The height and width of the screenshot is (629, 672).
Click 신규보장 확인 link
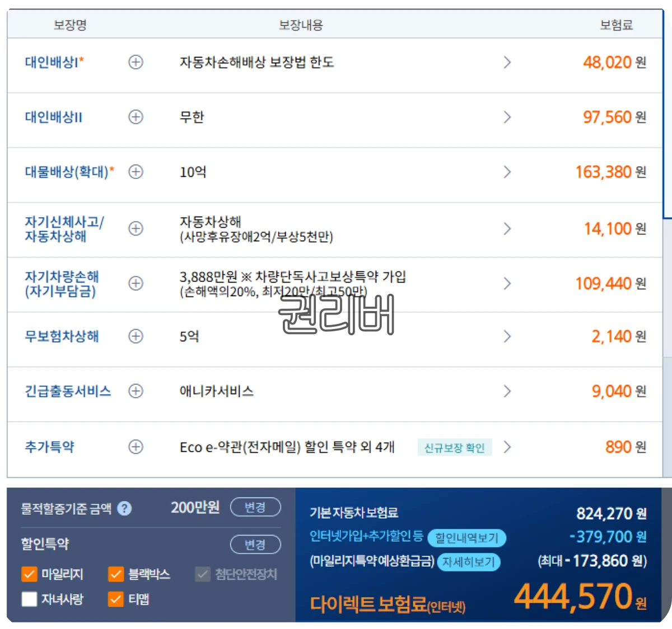pos(455,448)
